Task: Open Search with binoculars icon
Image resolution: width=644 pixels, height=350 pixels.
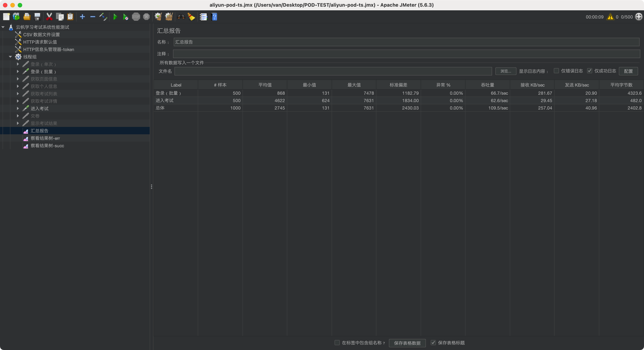Action: coord(181,17)
